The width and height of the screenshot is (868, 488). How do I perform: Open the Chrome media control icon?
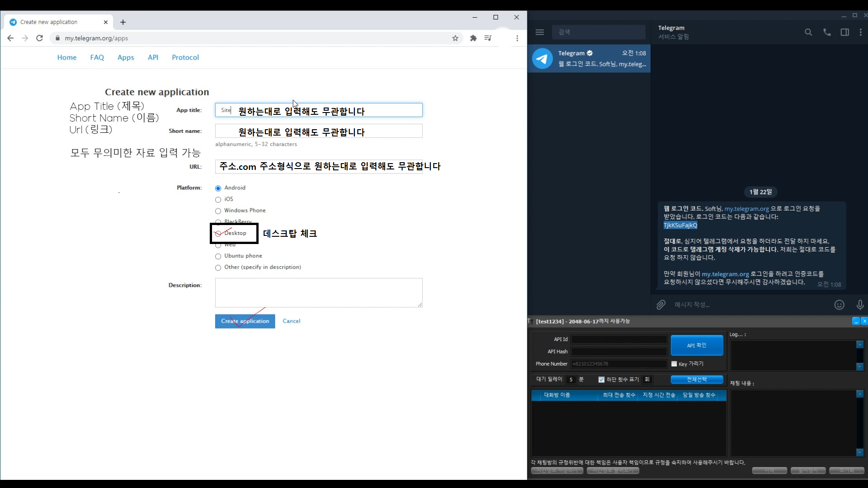[x=488, y=38]
